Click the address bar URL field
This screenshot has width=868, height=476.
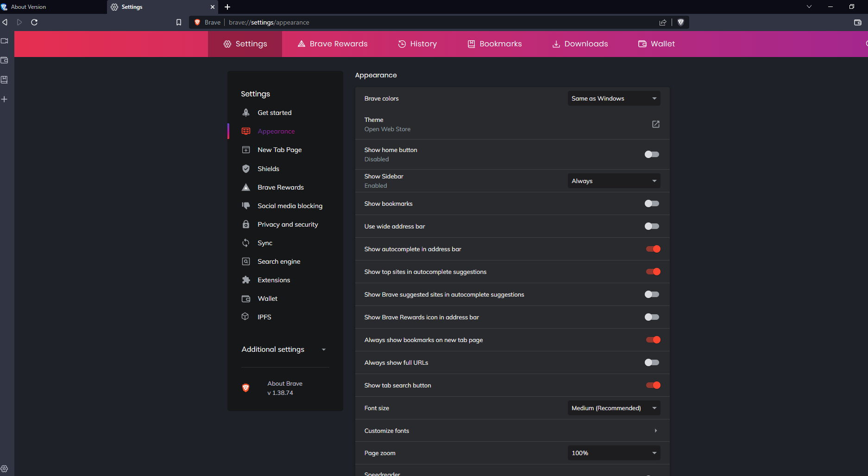tap(440, 22)
